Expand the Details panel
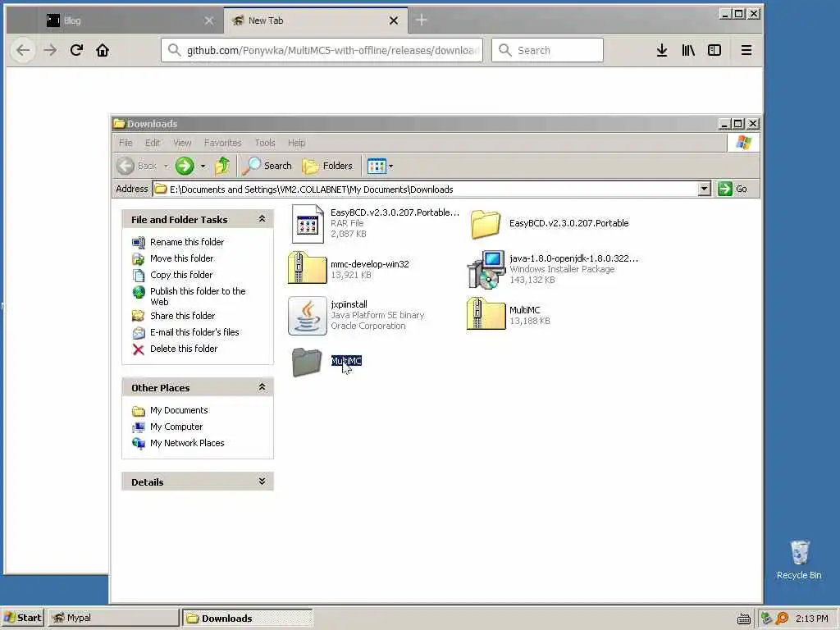This screenshot has height=630, width=840. [262, 482]
